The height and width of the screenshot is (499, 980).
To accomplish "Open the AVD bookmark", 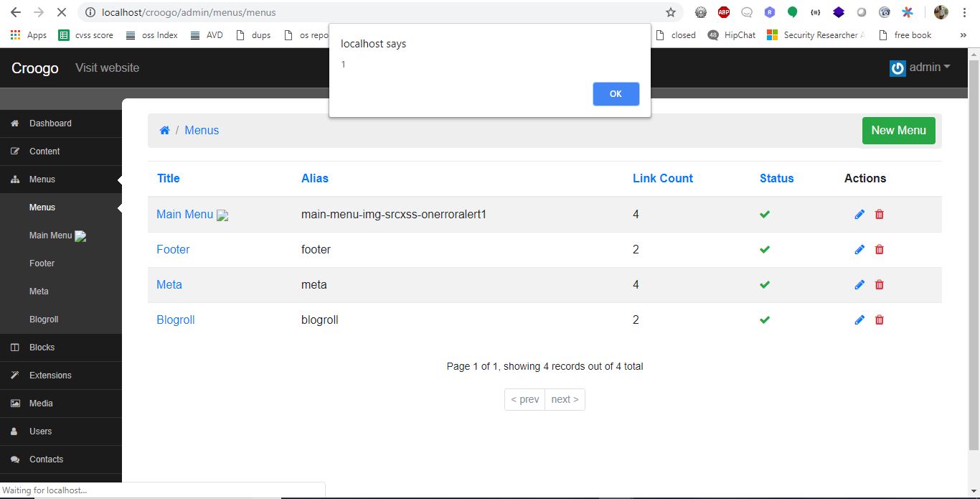I will [x=207, y=35].
